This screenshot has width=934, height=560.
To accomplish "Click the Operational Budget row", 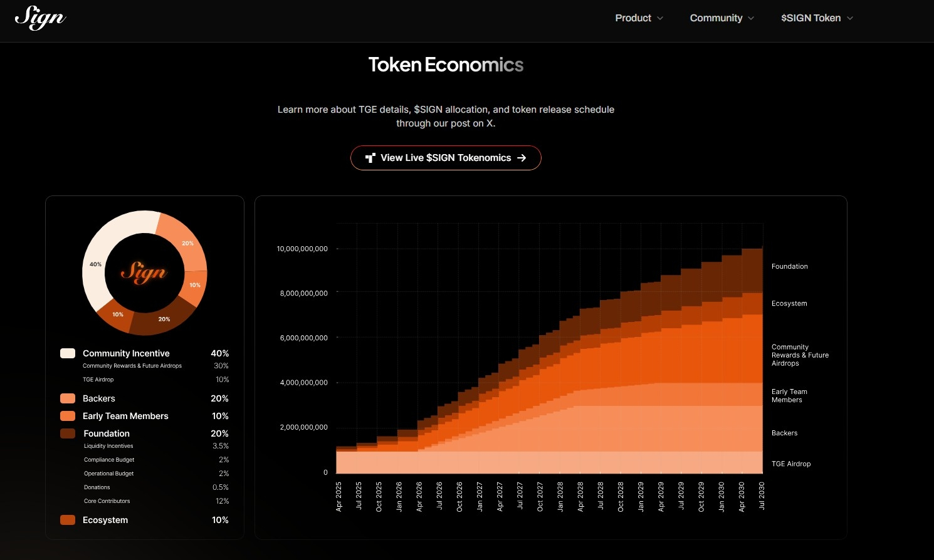I will (156, 474).
